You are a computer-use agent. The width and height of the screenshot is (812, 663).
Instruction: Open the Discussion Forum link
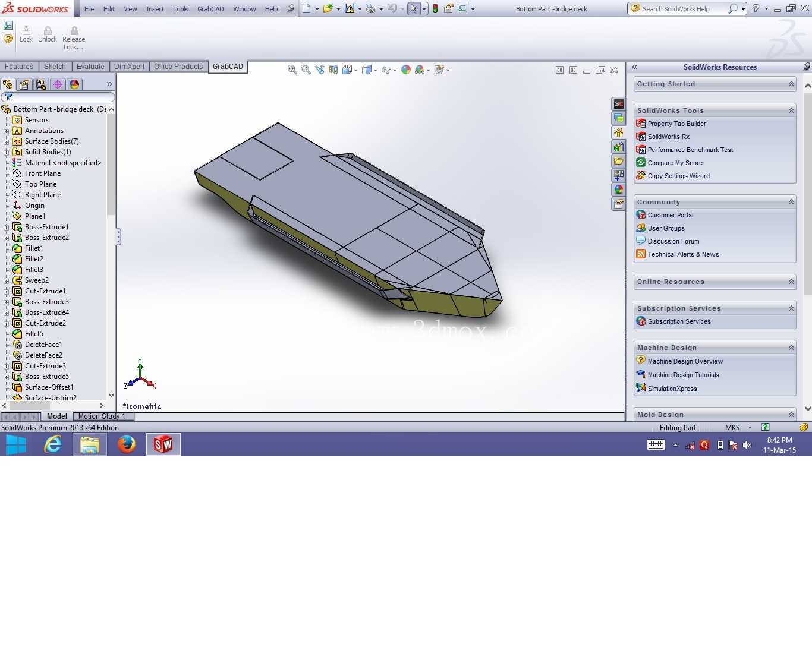click(673, 241)
